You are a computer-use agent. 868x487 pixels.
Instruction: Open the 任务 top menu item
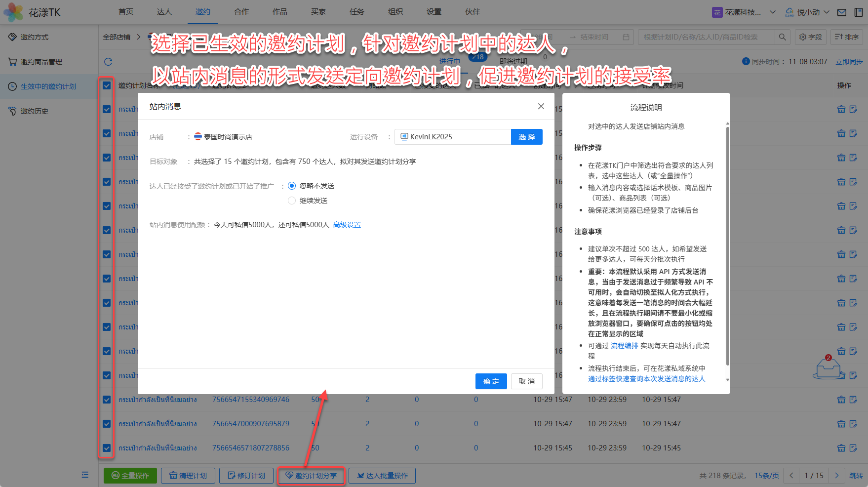(x=356, y=12)
